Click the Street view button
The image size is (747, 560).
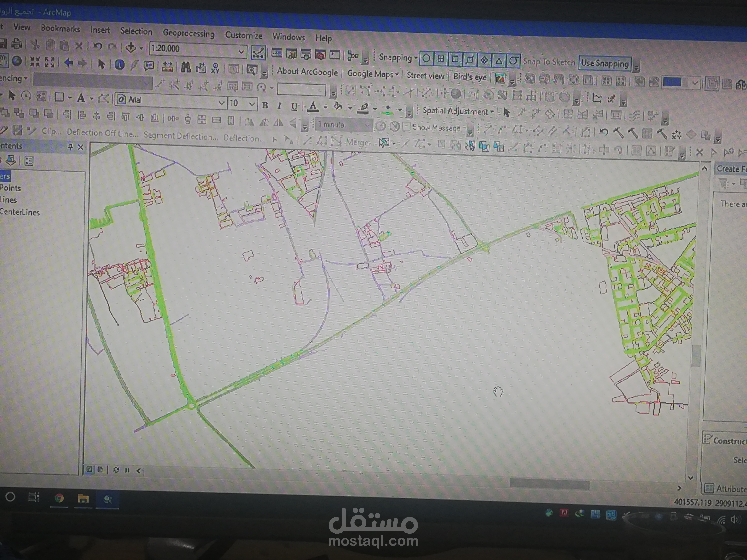tap(426, 76)
